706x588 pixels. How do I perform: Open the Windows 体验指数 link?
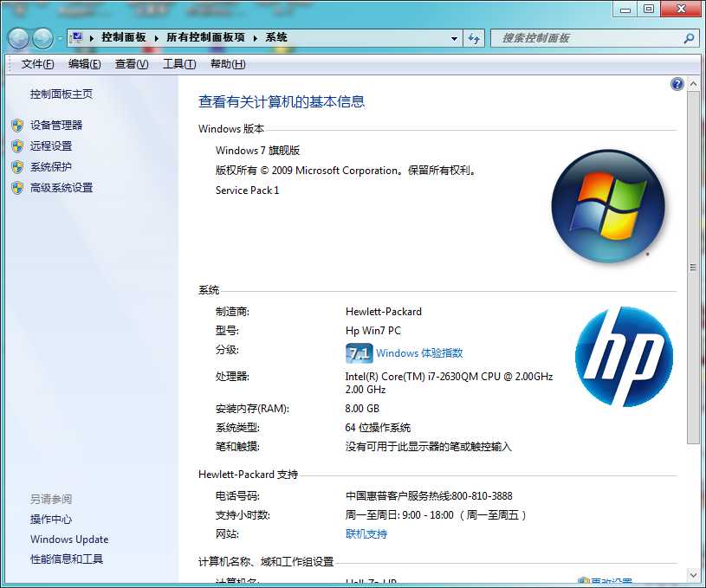tap(419, 353)
